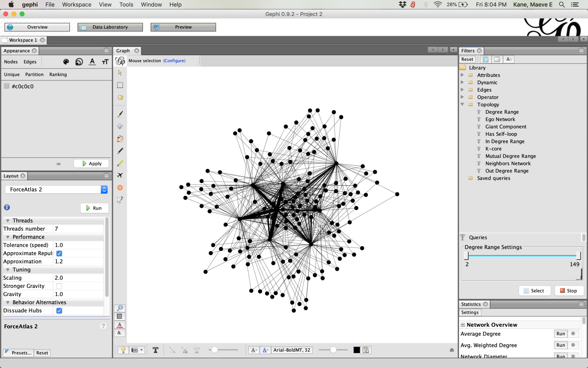The image size is (588, 368).
Task: Expand the Attributes filter folder
Action: [x=462, y=75]
